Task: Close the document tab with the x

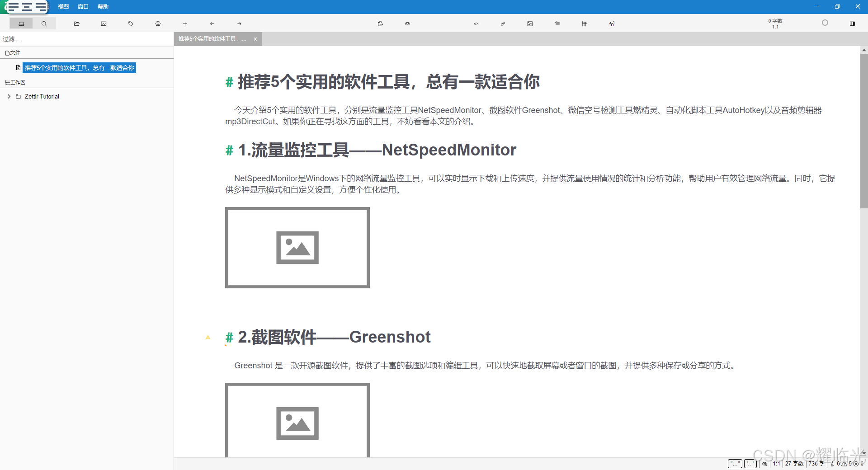Action: [x=255, y=39]
